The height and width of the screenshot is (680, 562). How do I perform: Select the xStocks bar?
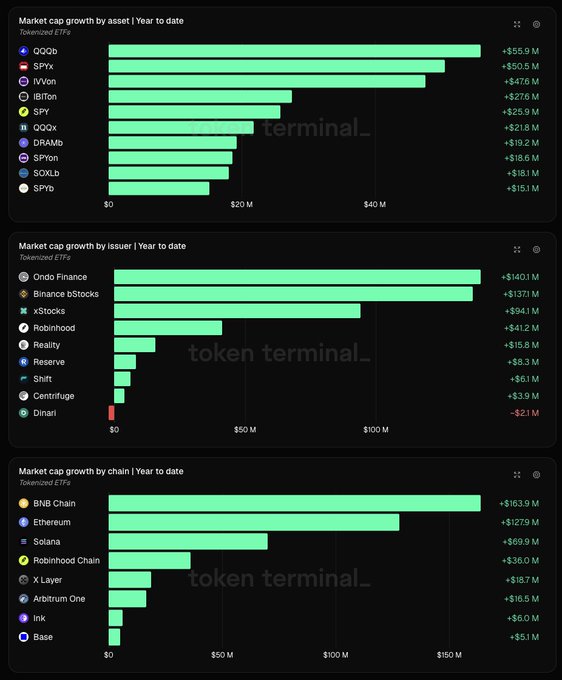(x=237, y=311)
